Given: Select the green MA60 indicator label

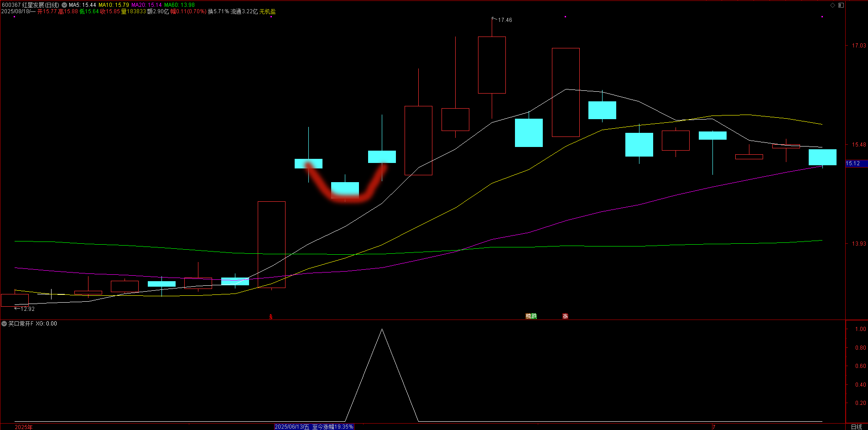Looking at the screenshot, I should (x=179, y=5).
